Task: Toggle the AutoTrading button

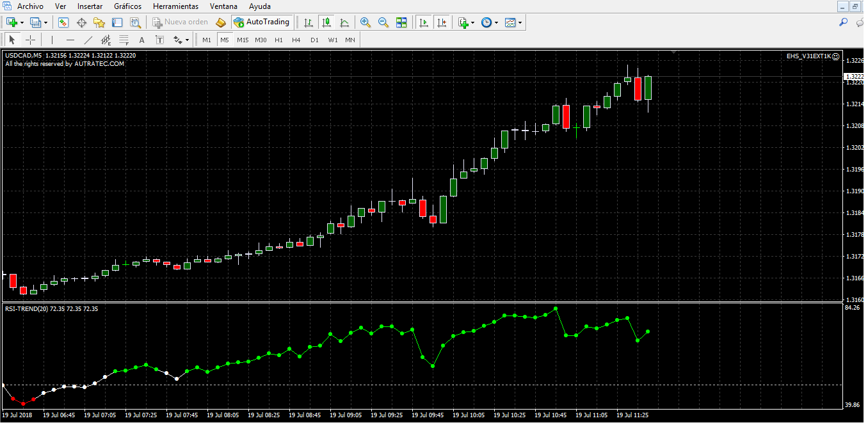Action: (262, 22)
